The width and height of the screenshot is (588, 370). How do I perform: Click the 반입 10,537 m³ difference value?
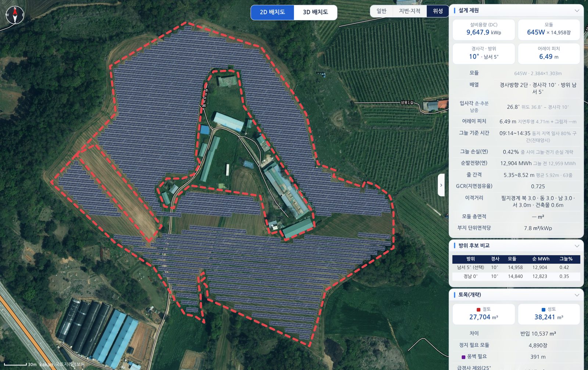538,334
